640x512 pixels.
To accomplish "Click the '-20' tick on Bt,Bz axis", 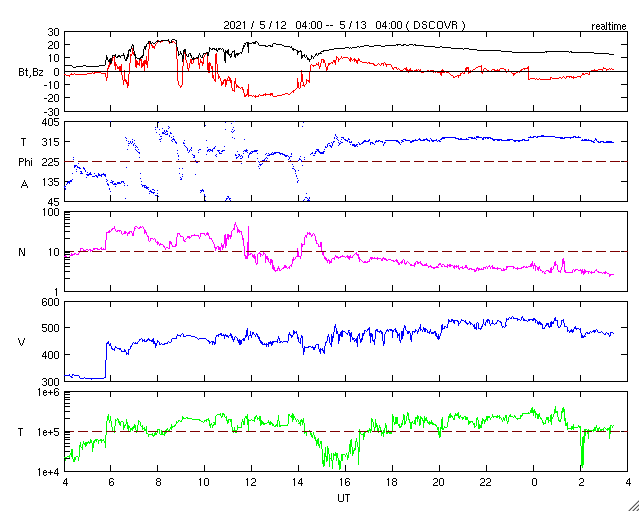I will tap(52, 98).
